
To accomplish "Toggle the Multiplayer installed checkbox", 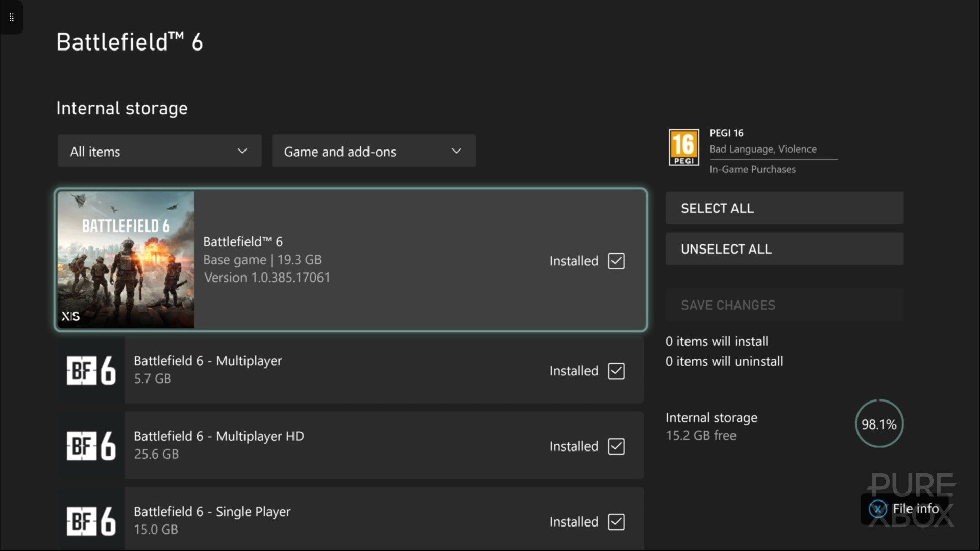I will click(616, 371).
